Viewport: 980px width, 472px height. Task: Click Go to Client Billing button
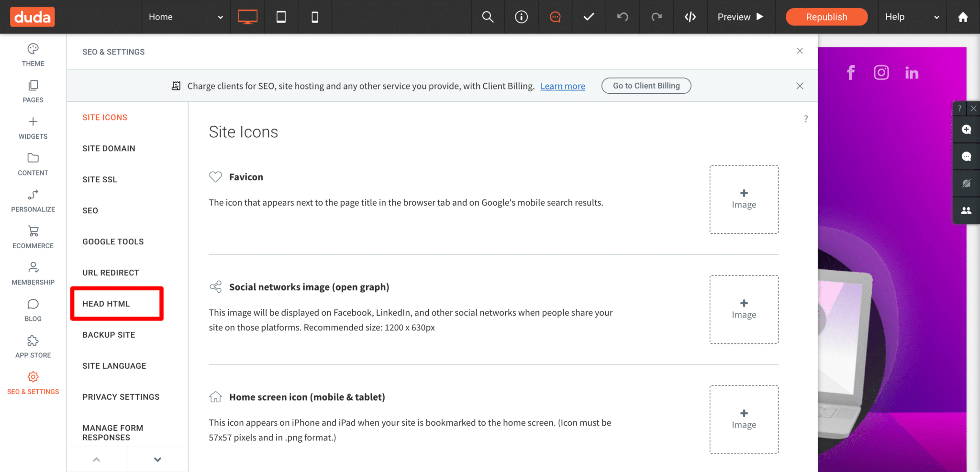pos(646,86)
